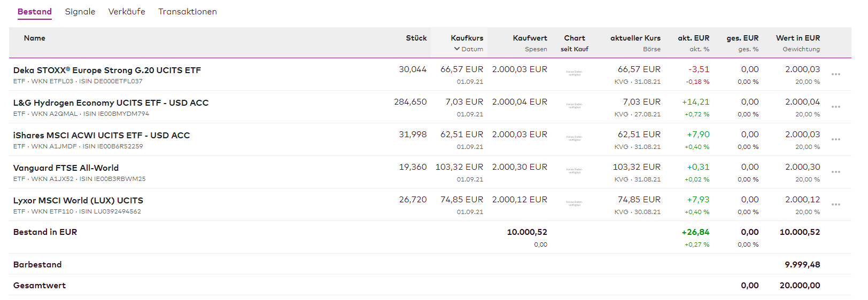This screenshot has width=868, height=300.
Task: Open Vanguard FTSE All-World link
Action: point(66,168)
